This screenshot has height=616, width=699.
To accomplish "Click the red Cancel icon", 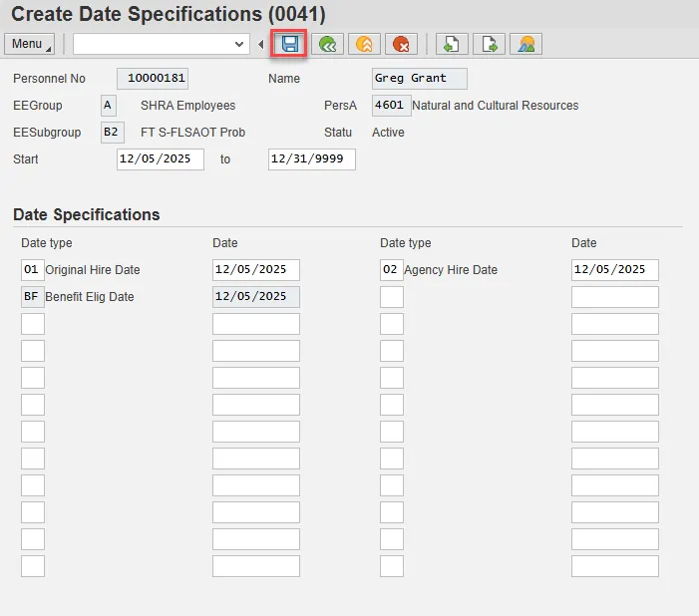I will tap(401, 44).
